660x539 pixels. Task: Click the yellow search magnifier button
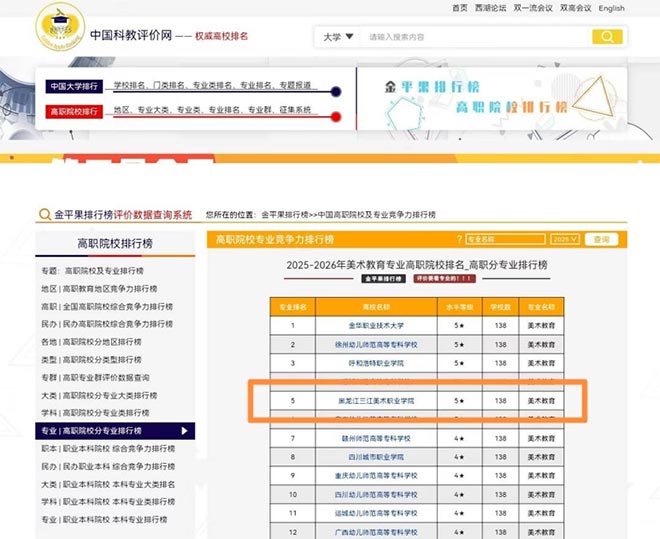(606, 37)
